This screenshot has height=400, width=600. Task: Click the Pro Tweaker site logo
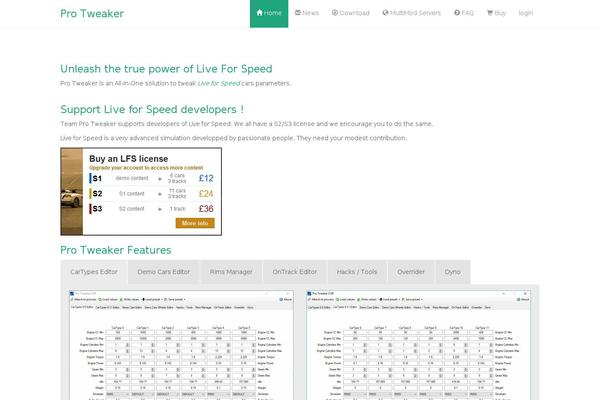[92, 13]
